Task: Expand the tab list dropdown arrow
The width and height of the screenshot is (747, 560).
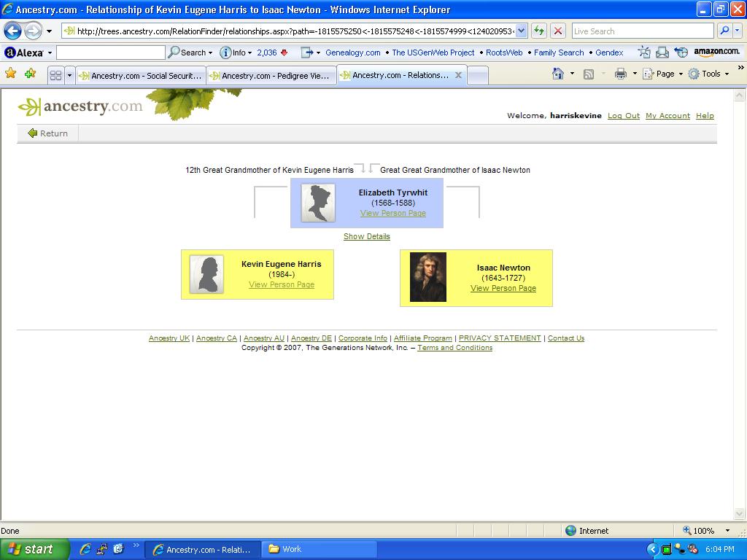Action: coord(69,75)
